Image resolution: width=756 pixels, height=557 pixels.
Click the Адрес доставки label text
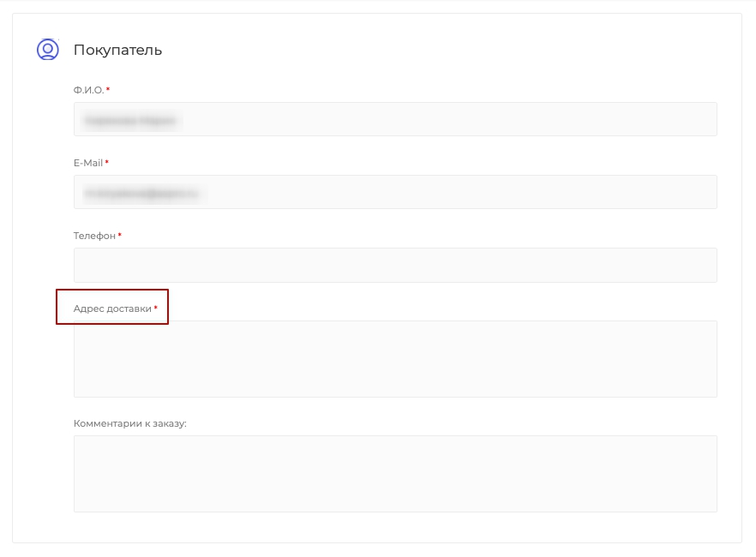(x=112, y=308)
